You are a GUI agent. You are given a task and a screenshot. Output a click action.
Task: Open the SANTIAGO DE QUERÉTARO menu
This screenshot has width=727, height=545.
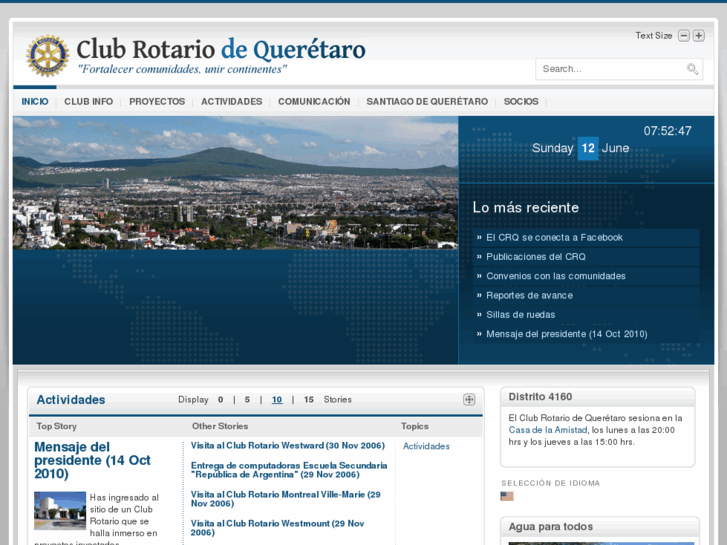tap(427, 102)
